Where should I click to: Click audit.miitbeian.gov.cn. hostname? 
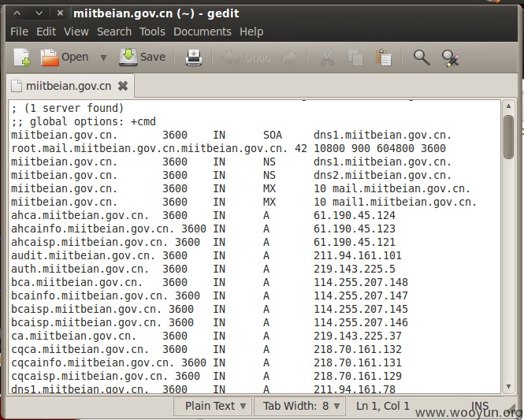click(84, 255)
